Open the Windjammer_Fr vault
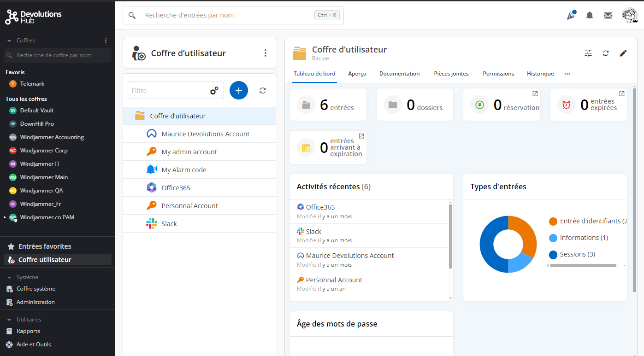 (58, 204)
